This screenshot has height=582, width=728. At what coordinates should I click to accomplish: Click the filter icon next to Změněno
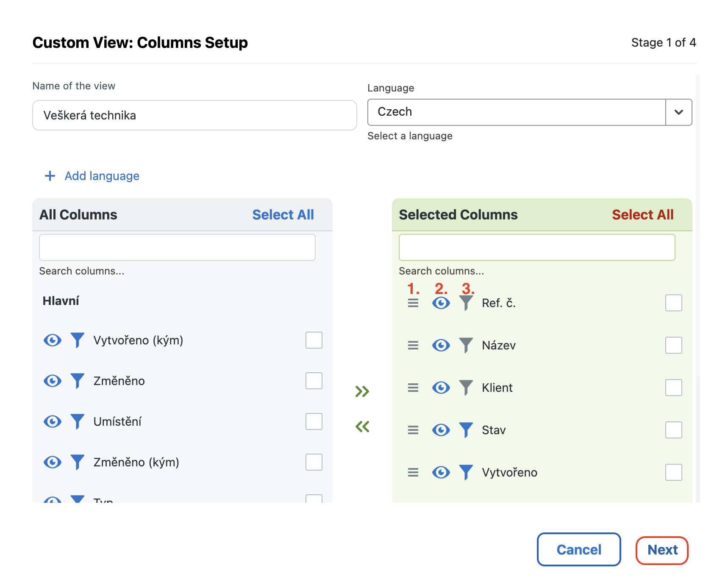(x=77, y=381)
